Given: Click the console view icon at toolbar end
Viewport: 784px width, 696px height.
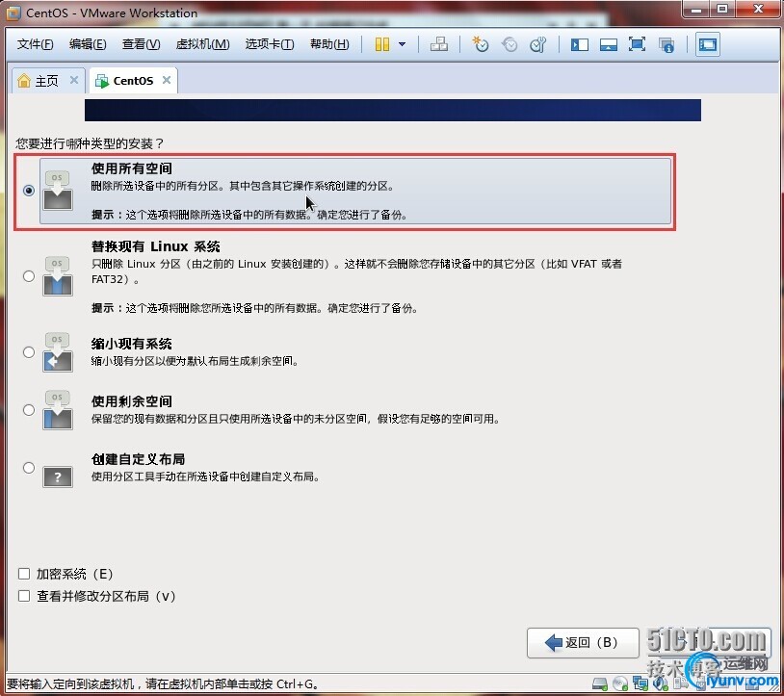Looking at the screenshot, I should pos(708,44).
